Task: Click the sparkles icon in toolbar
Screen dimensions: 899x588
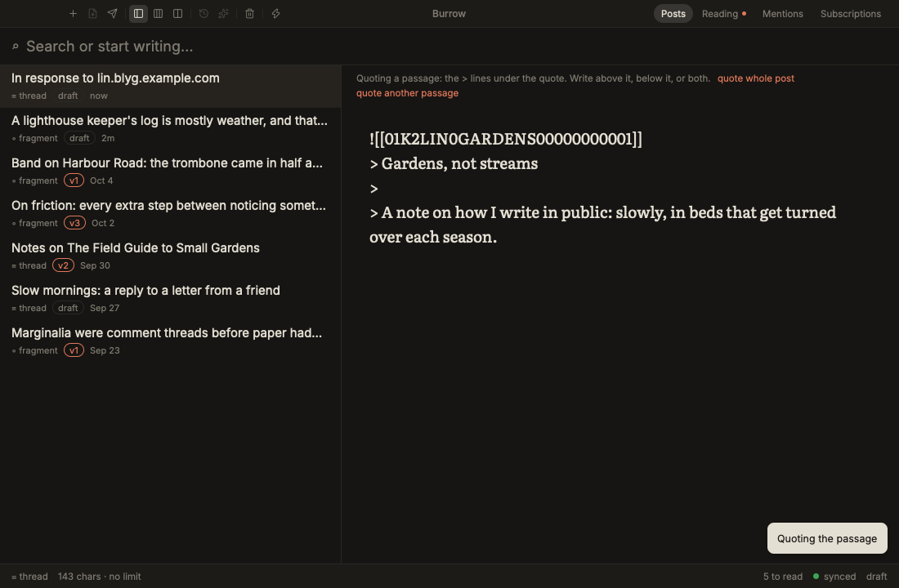Action: pos(224,14)
